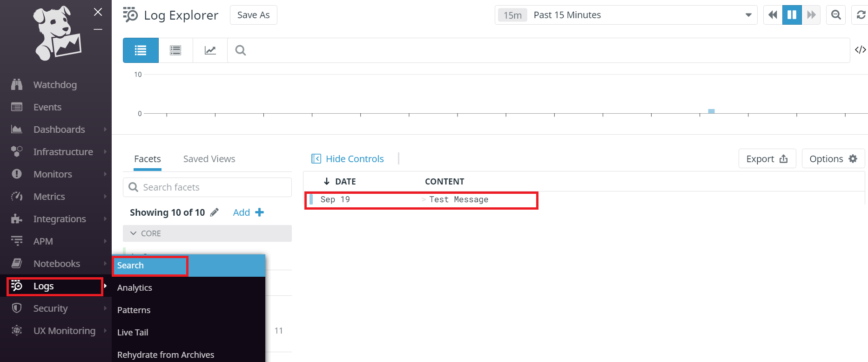Switch to the timeseries chart view
868x362 pixels.
210,50
